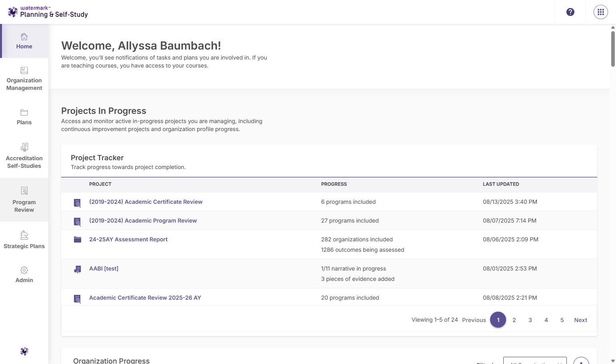Open the Program Review section
The height and width of the screenshot is (364, 616).
(24, 200)
